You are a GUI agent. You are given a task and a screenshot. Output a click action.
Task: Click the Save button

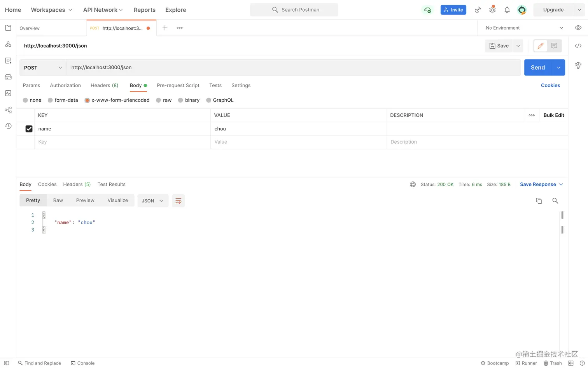(x=499, y=46)
